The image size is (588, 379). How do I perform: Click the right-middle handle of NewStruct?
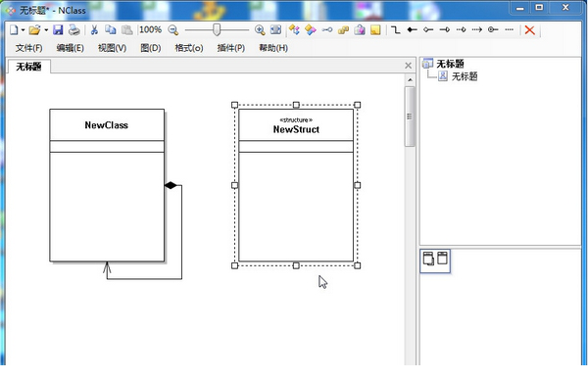[x=358, y=185]
